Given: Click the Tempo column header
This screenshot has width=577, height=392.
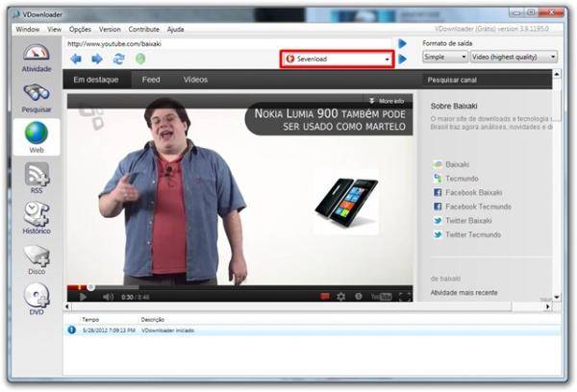Looking at the screenshot, I should click(x=90, y=320).
